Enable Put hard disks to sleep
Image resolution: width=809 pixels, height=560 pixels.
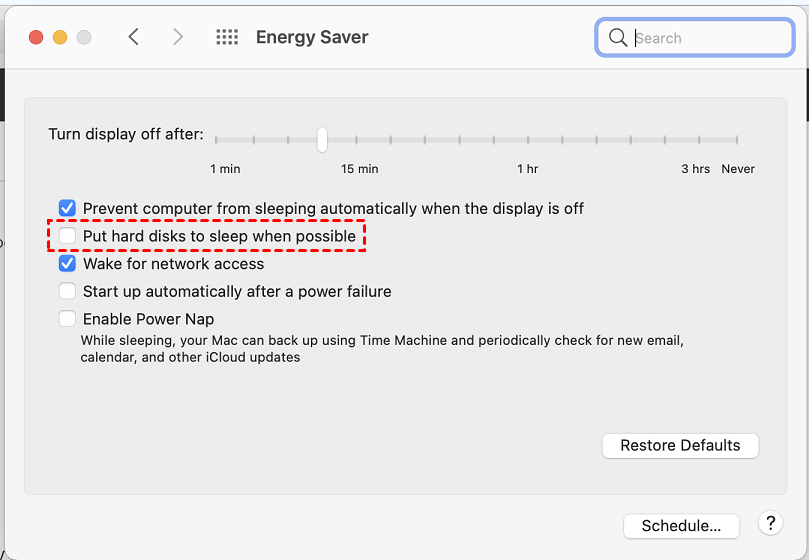pos(67,236)
